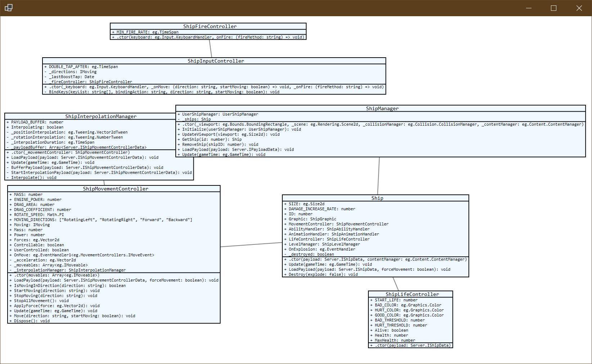Select the ShipFireController class title
Screen dimensions: 592x364
point(210,26)
